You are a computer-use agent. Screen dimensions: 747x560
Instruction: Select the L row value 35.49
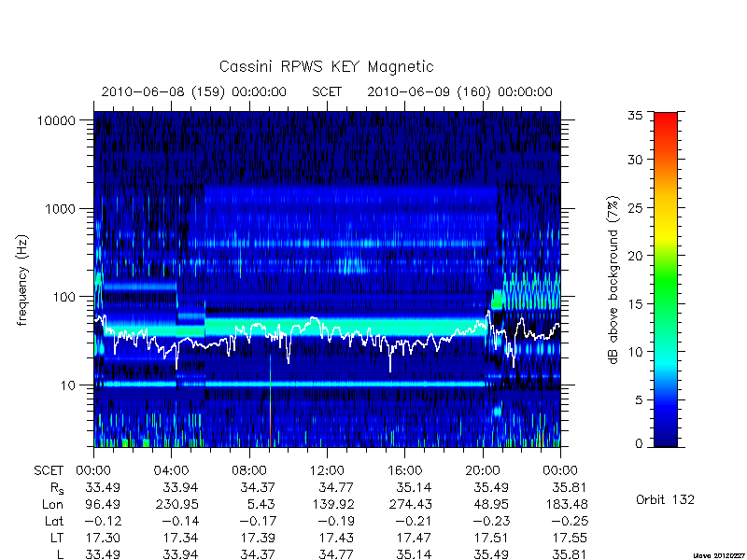coord(492,554)
